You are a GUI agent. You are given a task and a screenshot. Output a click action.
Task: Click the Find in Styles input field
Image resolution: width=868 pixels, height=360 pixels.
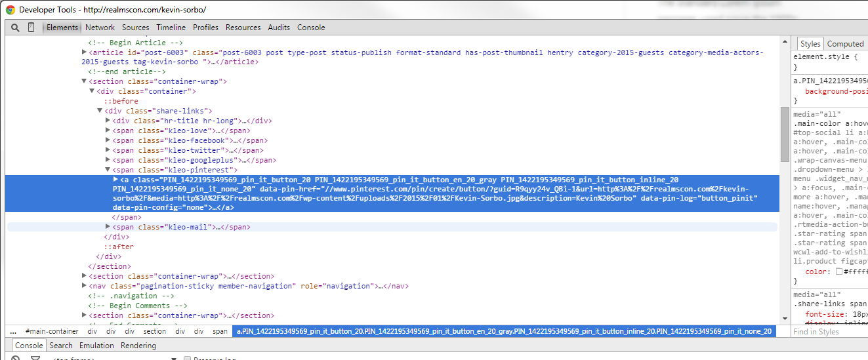[x=828, y=332]
